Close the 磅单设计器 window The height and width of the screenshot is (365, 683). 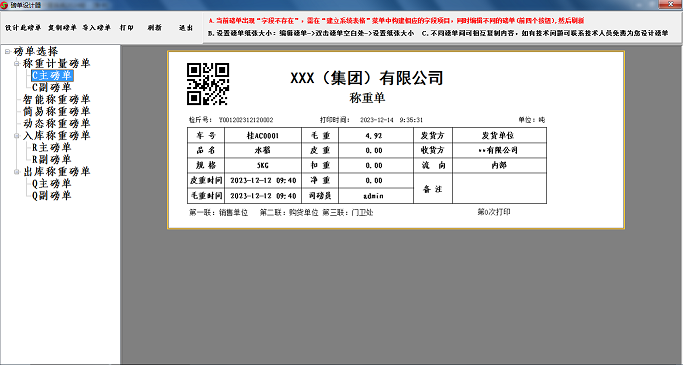[x=671, y=4]
